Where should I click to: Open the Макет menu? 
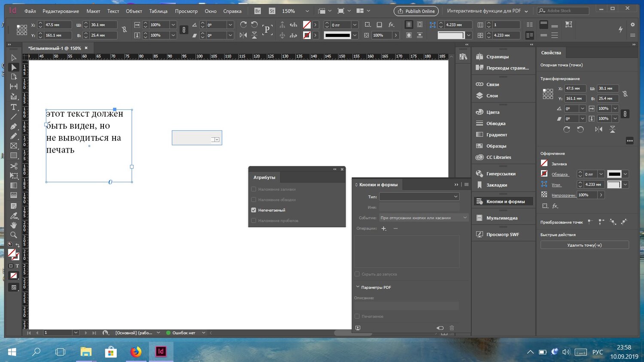point(93,11)
